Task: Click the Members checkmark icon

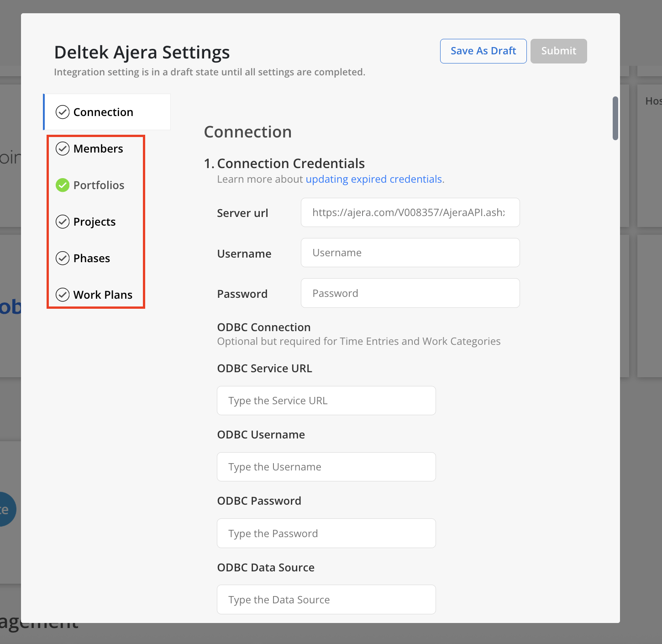Action: (x=63, y=148)
